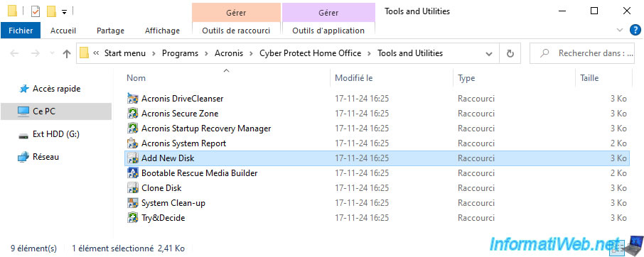644x257 pixels.
Task: Sort by the Nom column header
Action: click(x=136, y=78)
